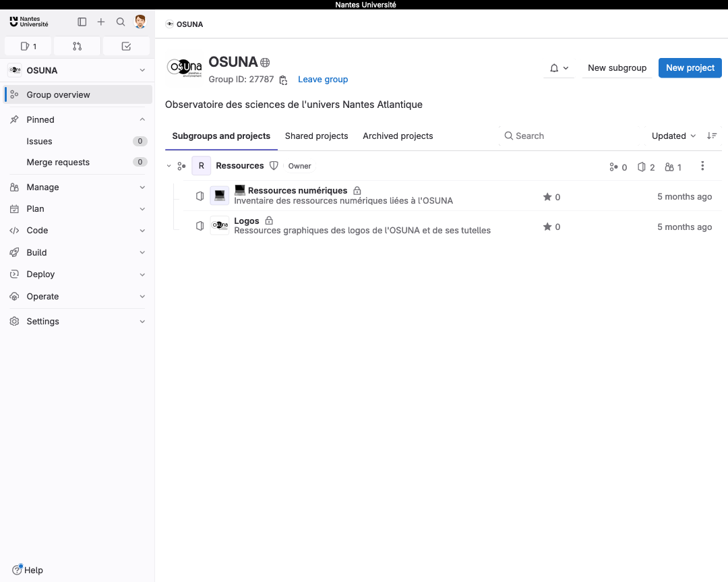Screen dimensions: 728x582
Task: Switch to Archived projects tab
Action: click(x=398, y=136)
